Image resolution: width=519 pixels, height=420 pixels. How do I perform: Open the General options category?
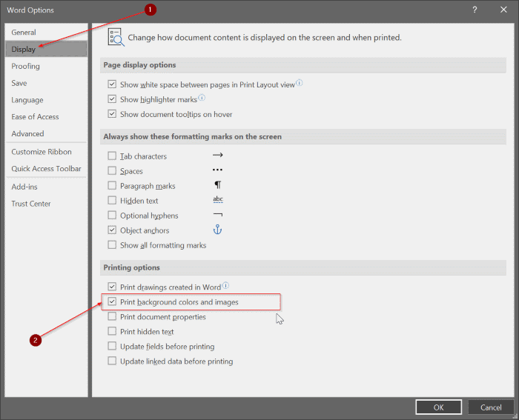pos(46,33)
